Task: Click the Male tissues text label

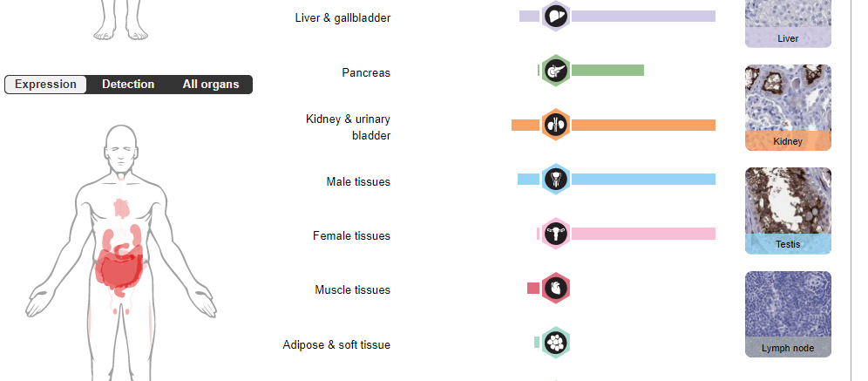Action: click(x=358, y=181)
